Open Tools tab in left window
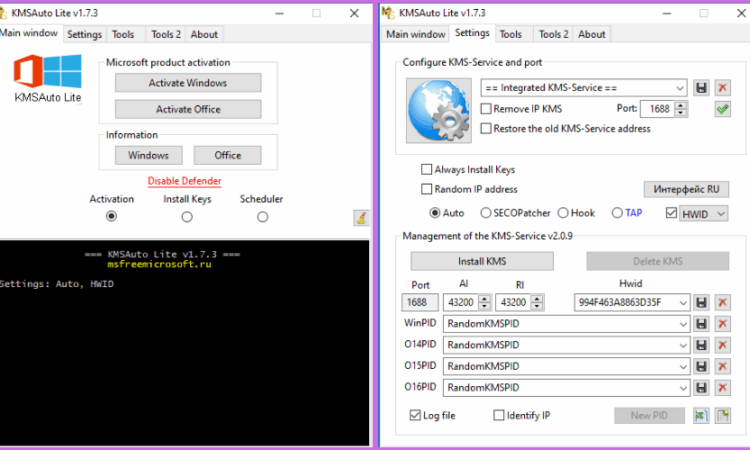750x450 pixels. click(x=123, y=34)
